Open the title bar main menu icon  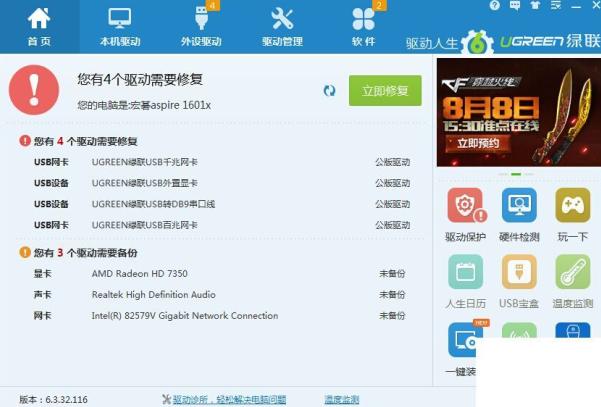click(x=556, y=5)
